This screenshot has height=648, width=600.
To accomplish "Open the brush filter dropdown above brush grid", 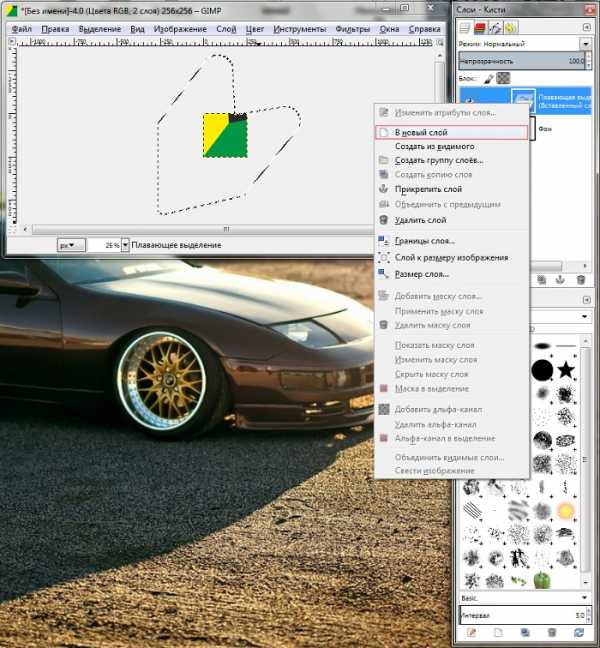I will (x=584, y=317).
